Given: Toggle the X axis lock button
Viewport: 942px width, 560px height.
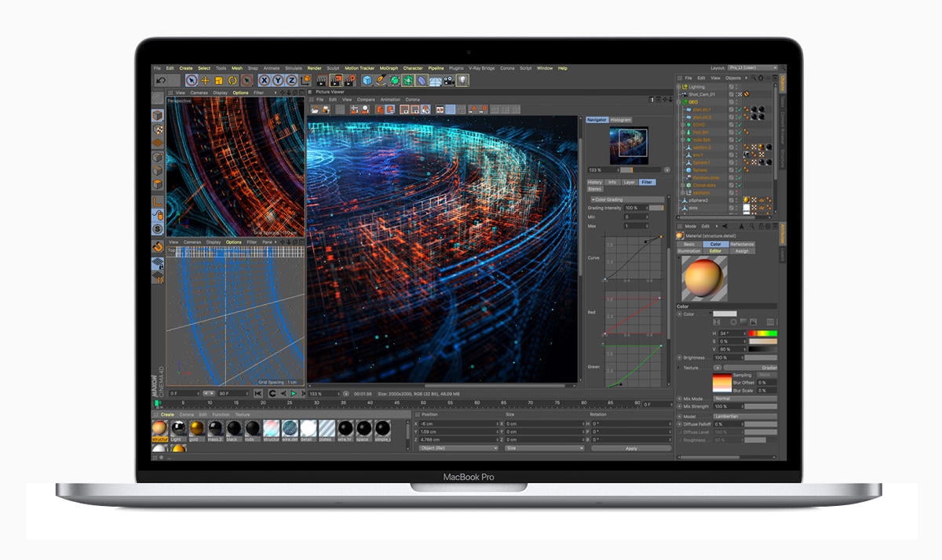Looking at the screenshot, I should (x=264, y=81).
